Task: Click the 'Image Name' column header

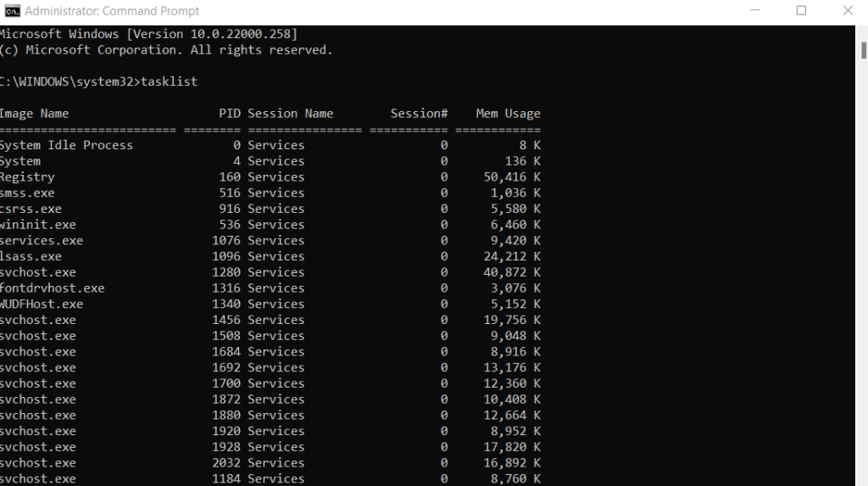Action: 34,114
